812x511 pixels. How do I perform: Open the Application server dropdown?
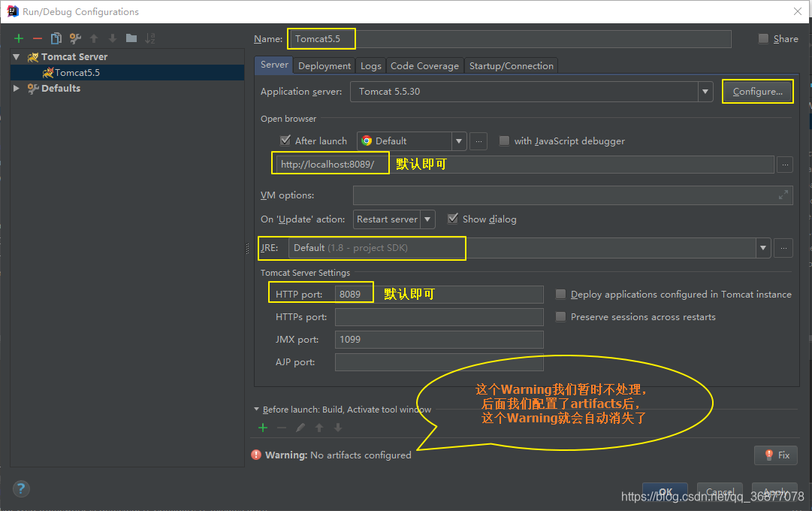coord(705,92)
